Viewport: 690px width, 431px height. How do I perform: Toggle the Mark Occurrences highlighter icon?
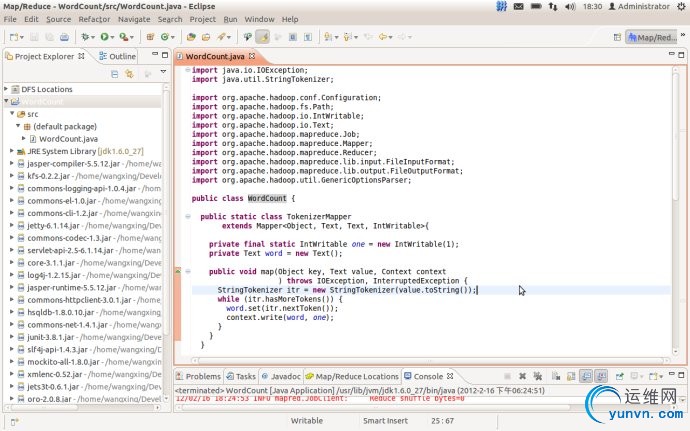(263, 37)
